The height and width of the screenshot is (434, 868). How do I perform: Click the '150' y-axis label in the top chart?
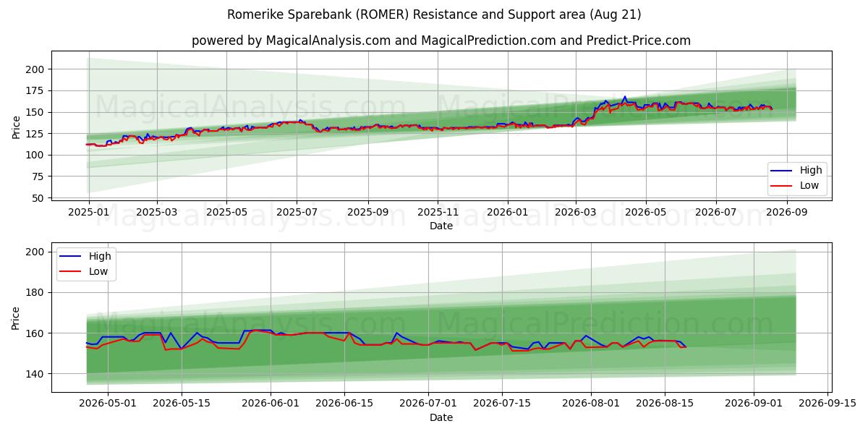click(36, 112)
